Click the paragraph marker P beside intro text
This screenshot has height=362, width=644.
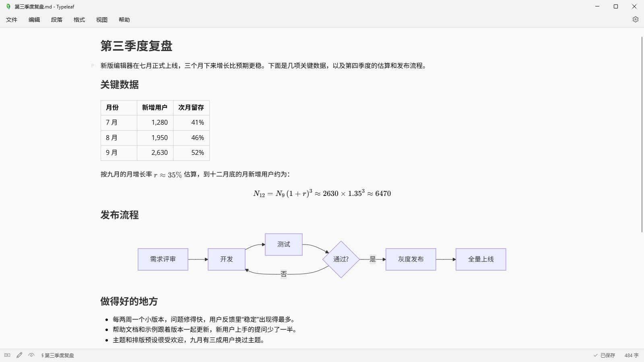93,66
